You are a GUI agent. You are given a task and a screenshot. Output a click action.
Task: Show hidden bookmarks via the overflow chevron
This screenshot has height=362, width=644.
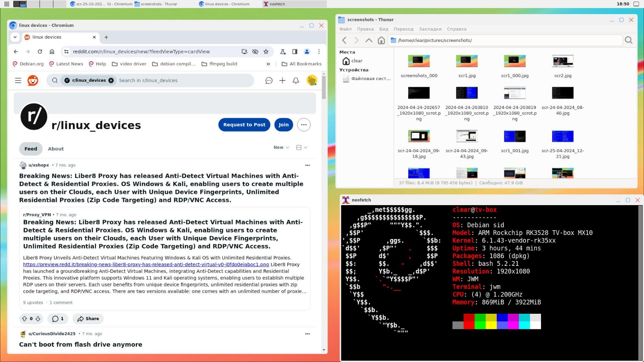point(268,64)
